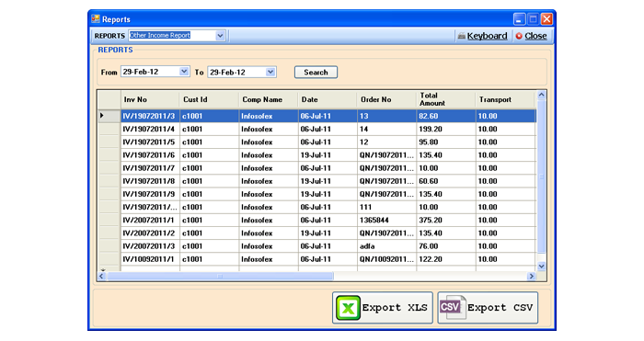Click date 06-Jul-11 in IV/20072011/3 row
Image resolution: width=644 pixels, height=341 pixels.
328,246
